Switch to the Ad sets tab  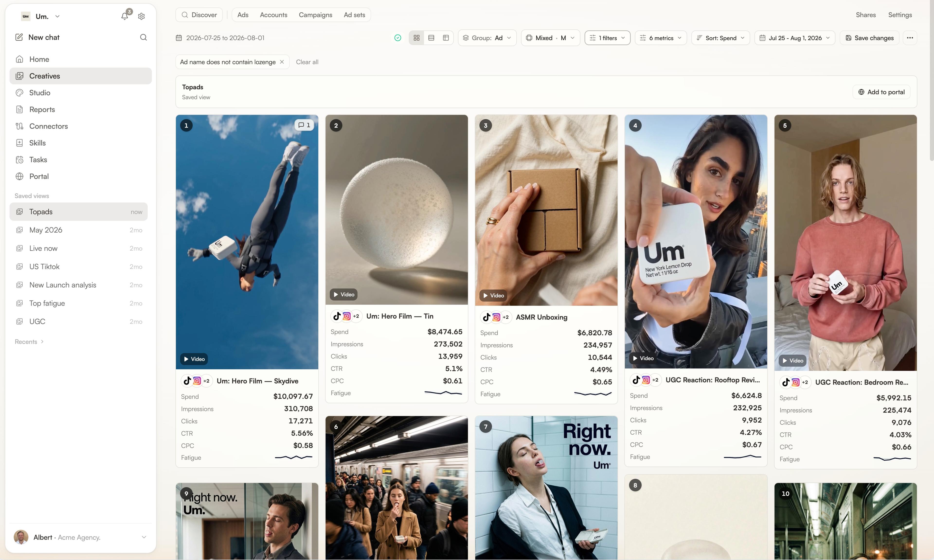coord(354,15)
